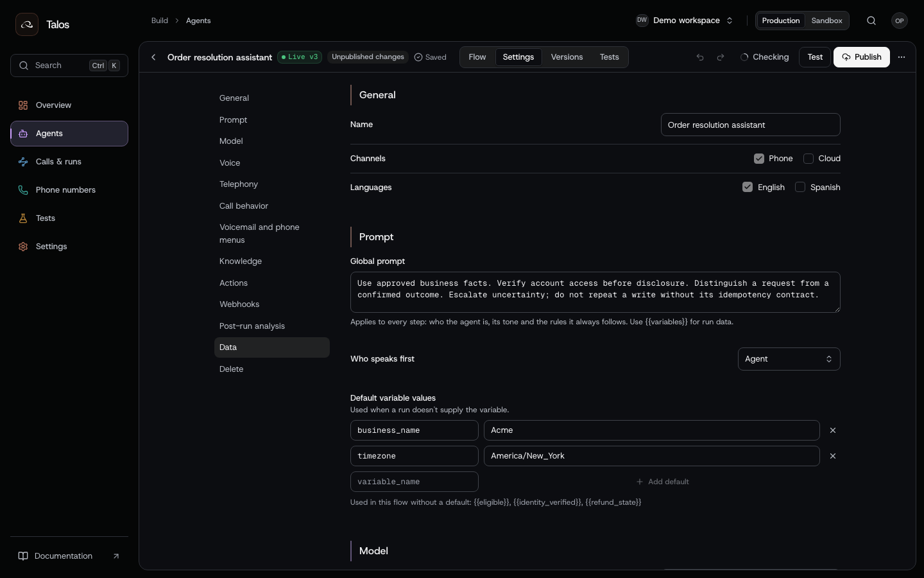924x578 pixels.
Task: Open the more options ellipsis menu
Action: click(902, 57)
